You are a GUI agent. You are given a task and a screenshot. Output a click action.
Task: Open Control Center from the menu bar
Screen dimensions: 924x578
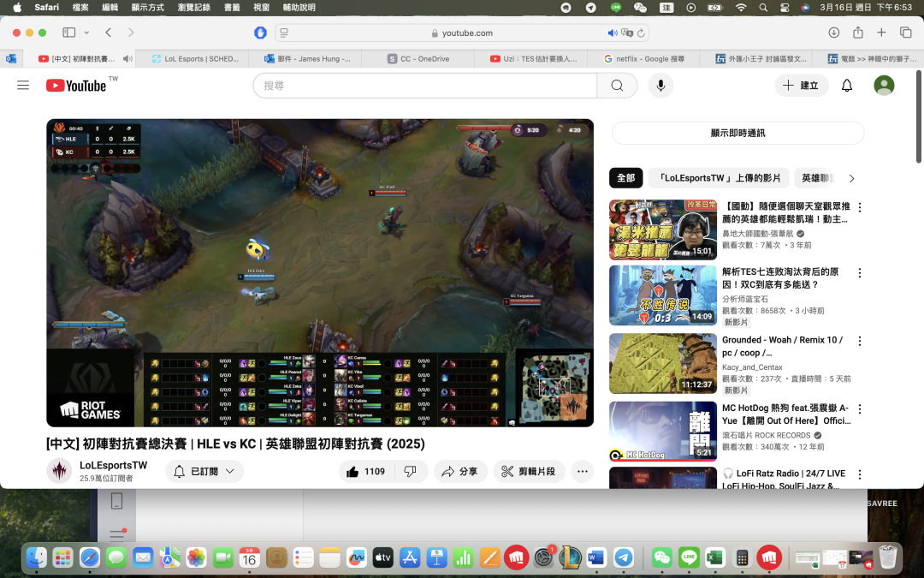[x=785, y=7]
